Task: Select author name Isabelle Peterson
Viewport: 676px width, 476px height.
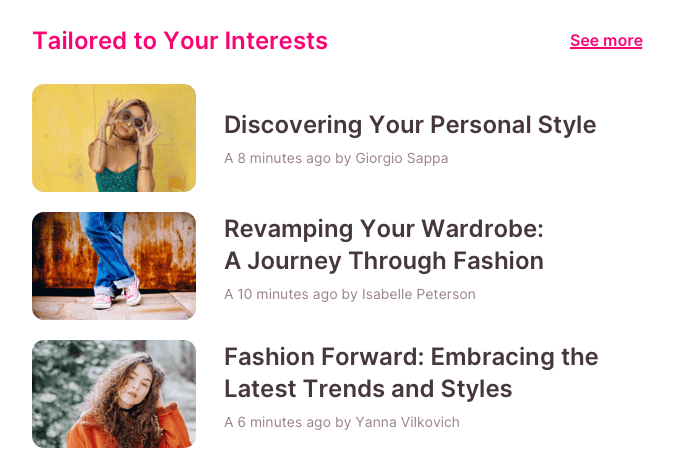Action: 418,294
